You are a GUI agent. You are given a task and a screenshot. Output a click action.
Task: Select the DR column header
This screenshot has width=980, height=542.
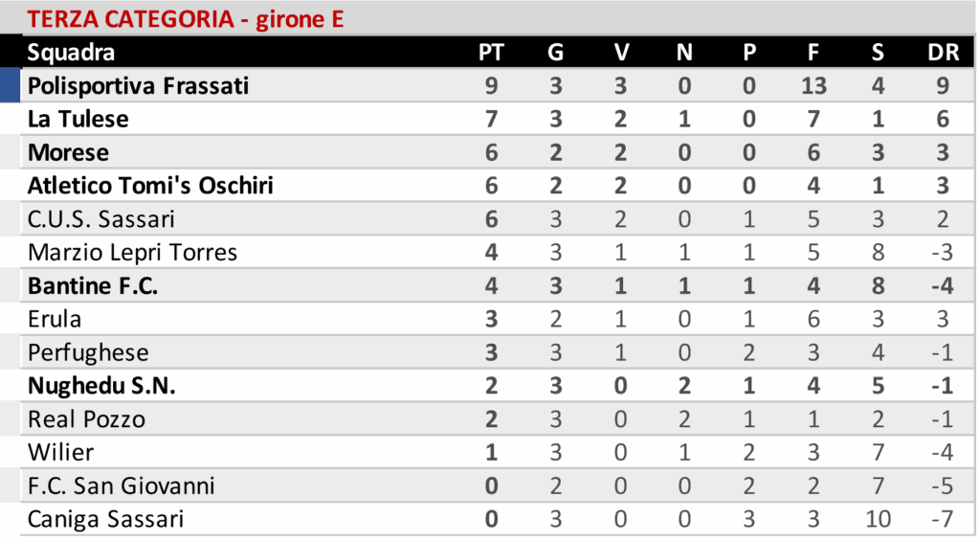click(943, 53)
